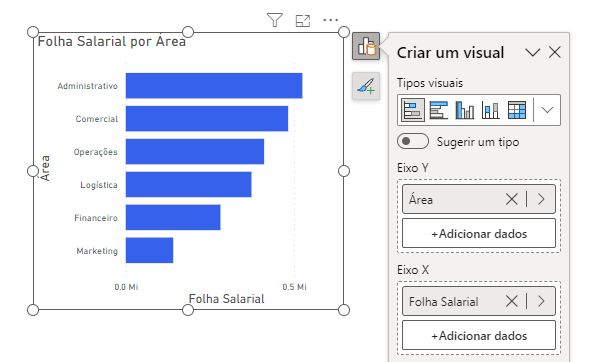
Task: Click the 0.0 Mi axis value
Action: 126,287
